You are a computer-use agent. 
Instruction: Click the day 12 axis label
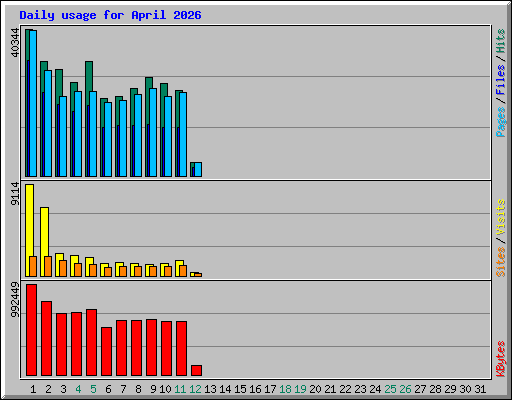tap(195, 389)
